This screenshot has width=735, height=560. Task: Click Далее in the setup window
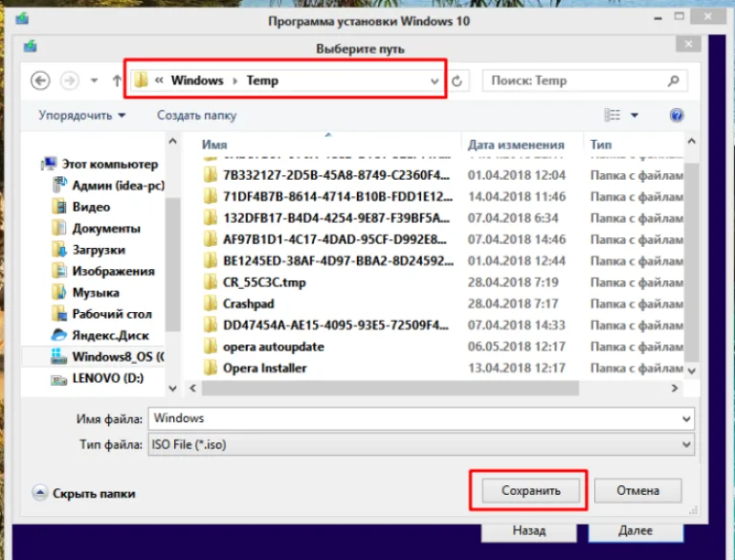point(635,530)
